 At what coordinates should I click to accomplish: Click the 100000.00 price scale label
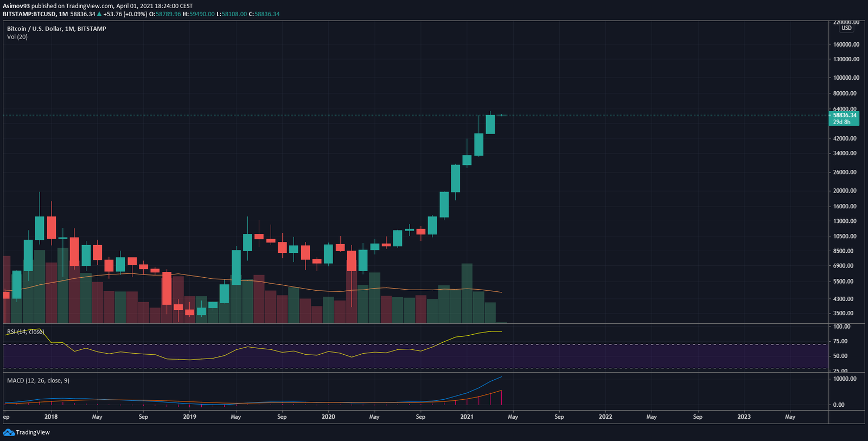(846, 78)
